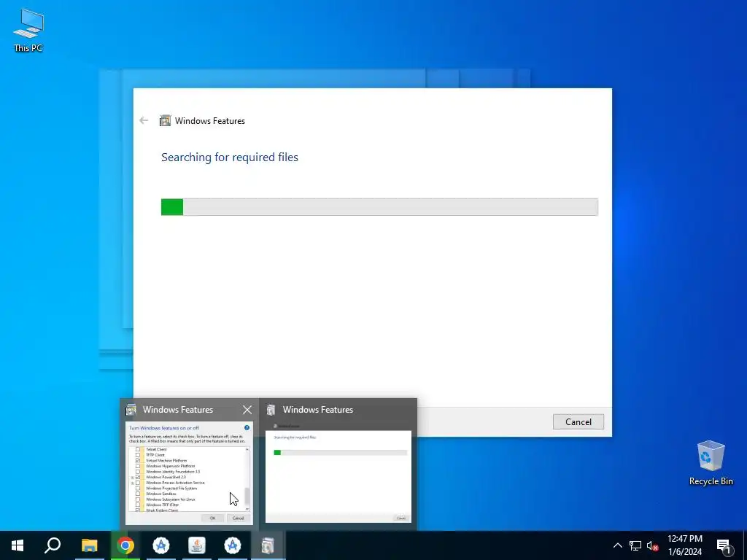Click the second thumbnail's "Windows Features" title
The width and height of the screenshot is (747, 560).
[318, 410]
